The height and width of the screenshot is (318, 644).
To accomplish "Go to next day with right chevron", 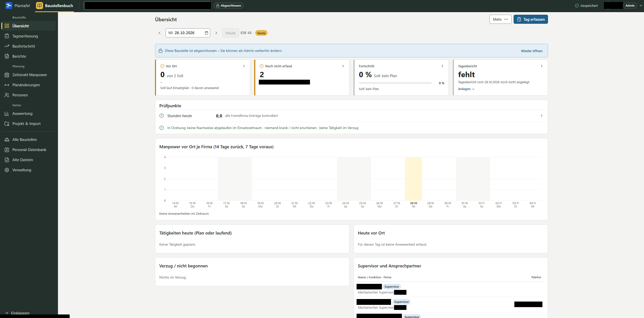I will tap(216, 33).
